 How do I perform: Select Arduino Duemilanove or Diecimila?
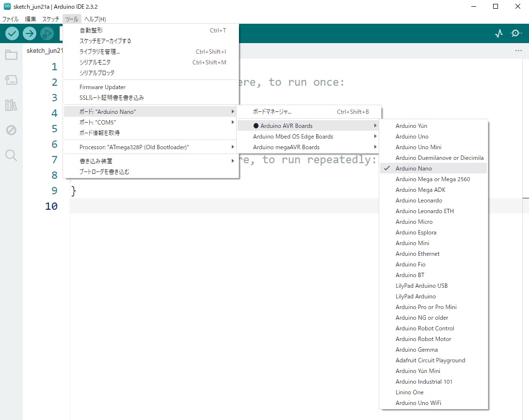(433, 158)
